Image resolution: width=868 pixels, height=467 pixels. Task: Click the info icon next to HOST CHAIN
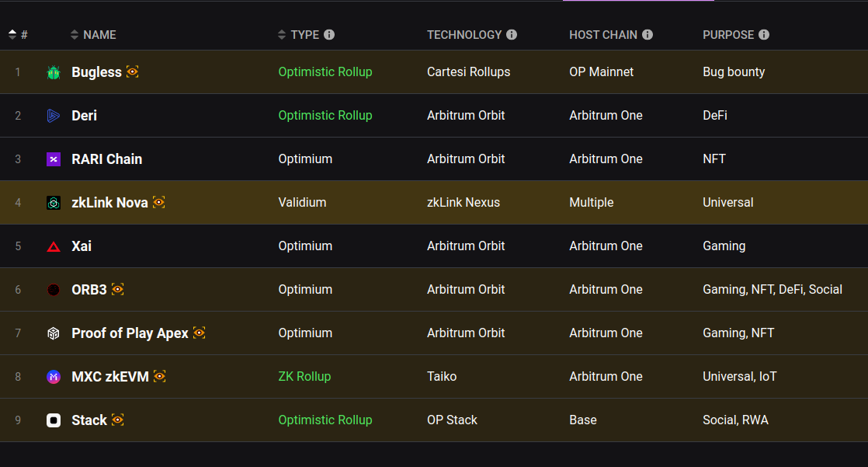pos(648,35)
